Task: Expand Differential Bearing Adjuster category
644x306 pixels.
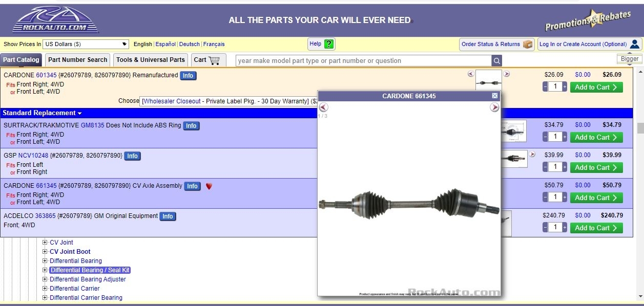Action: click(45, 279)
